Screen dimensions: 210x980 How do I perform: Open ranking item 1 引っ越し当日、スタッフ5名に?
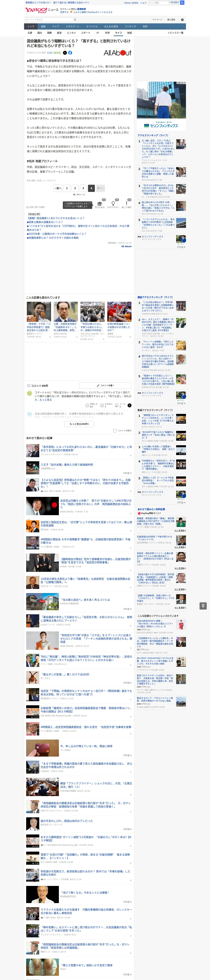tap(158, 149)
